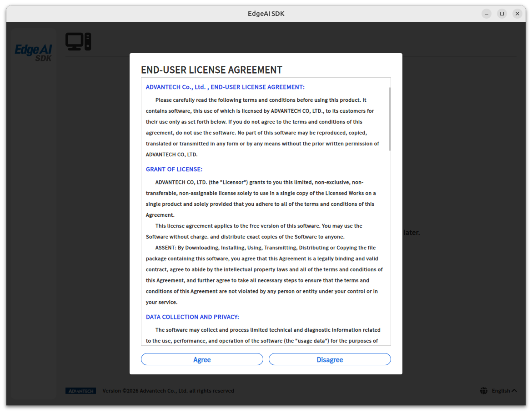This screenshot has height=413, width=532.
Task: Click the EULA text scrollbar thumb
Action: 390,119
